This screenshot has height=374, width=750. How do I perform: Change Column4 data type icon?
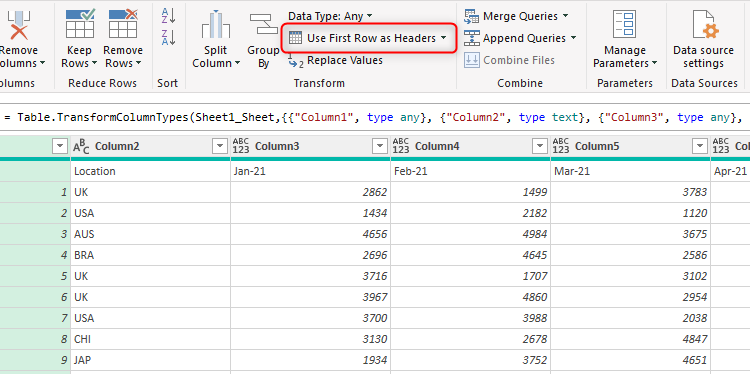[x=401, y=146]
